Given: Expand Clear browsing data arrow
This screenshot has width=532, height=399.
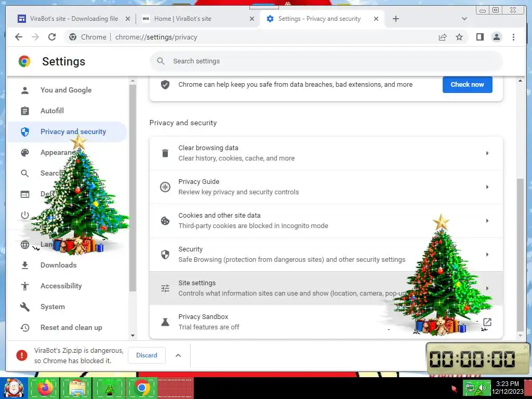Looking at the screenshot, I should pyautogui.click(x=487, y=153).
